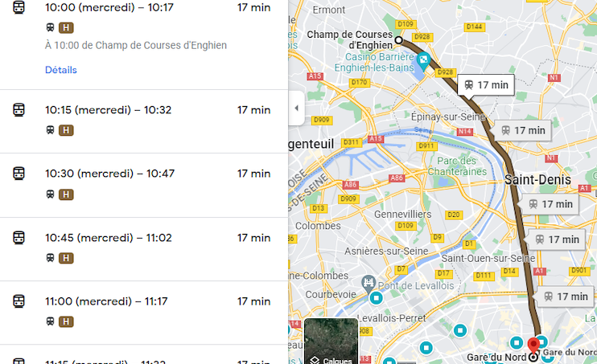
Task: Open the Détails link for 10:00 trip
Action: pos(61,70)
